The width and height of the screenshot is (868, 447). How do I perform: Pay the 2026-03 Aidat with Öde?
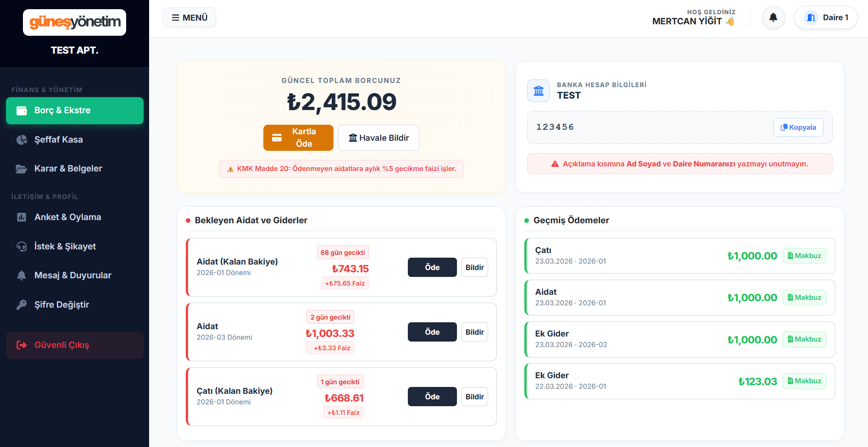(x=432, y=332)
